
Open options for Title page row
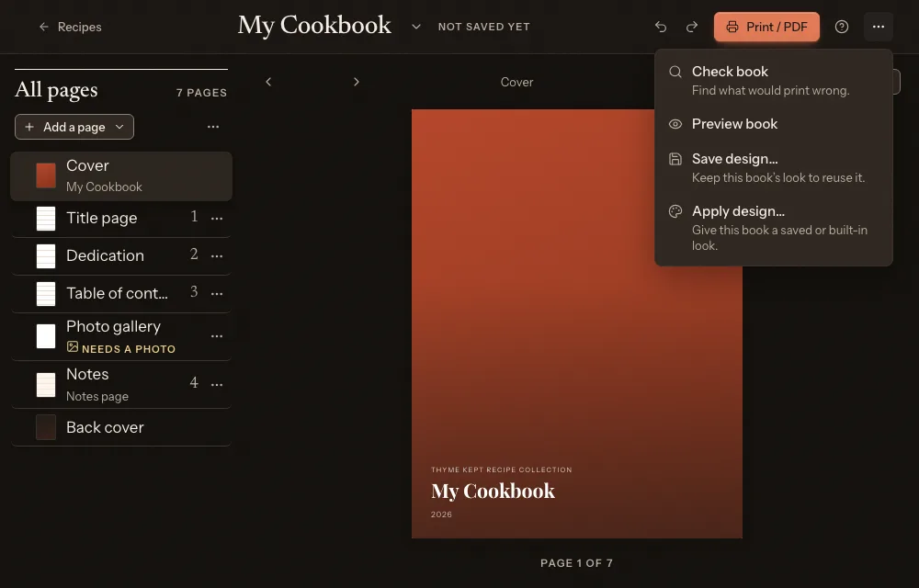217,219
